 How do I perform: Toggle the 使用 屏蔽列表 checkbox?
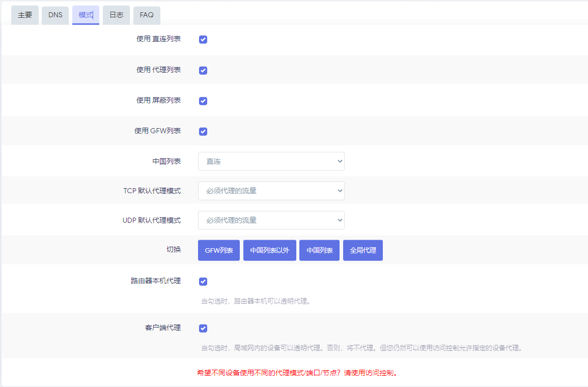[x=203, y=101]
